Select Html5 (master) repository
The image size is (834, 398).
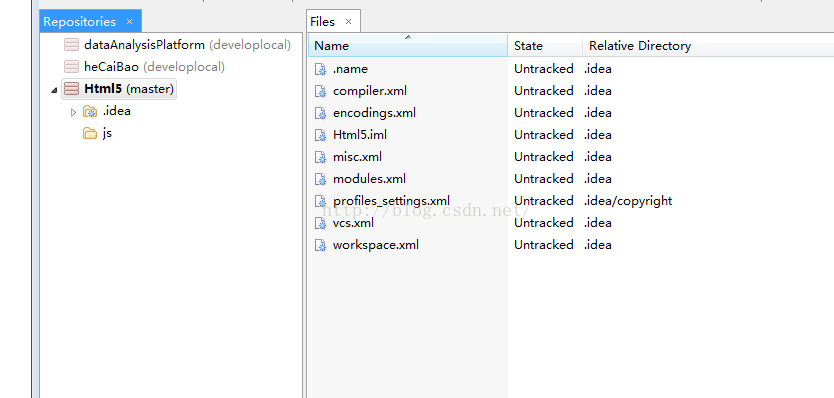(129, 89)
